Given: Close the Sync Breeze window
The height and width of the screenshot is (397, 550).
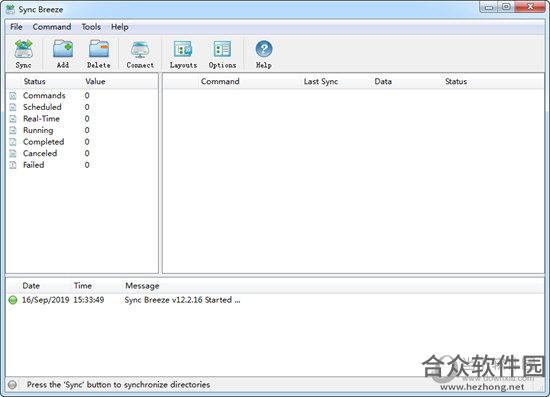Looking at the screenshot, I should [x=530, y=7].
